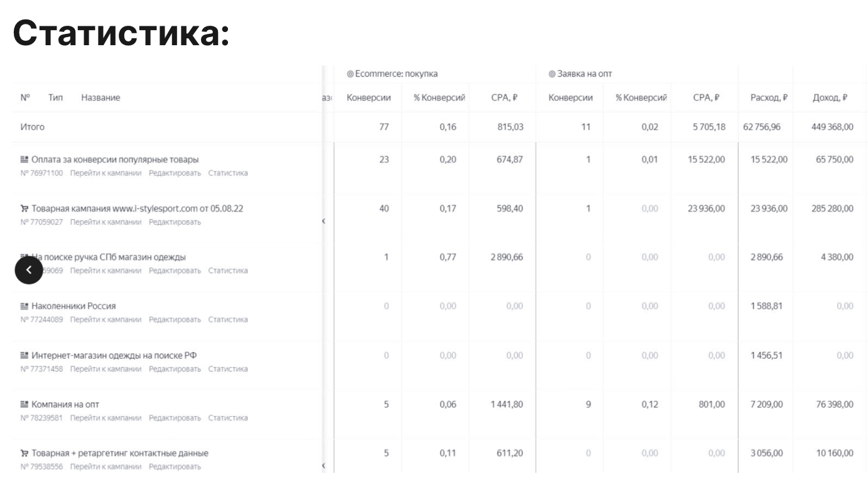This screenshot has height=486, width=868.
Task: Click the goal icon next to Заявка на опт
Action: 552,74
